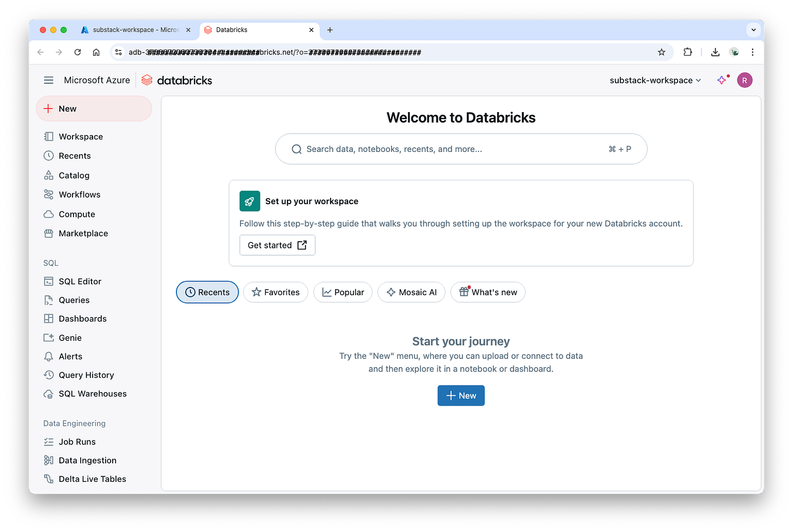Expand the tab search dropdown arrow

753,30
